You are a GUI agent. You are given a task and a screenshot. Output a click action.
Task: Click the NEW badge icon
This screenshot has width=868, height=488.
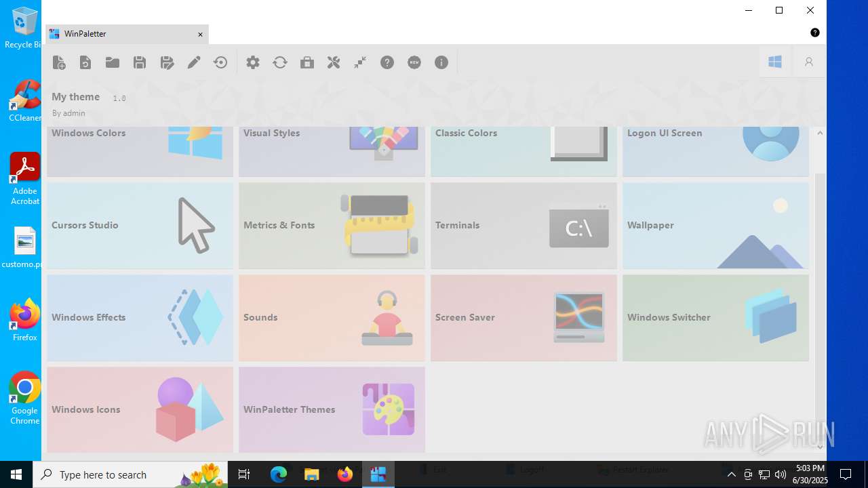point(414,62)
